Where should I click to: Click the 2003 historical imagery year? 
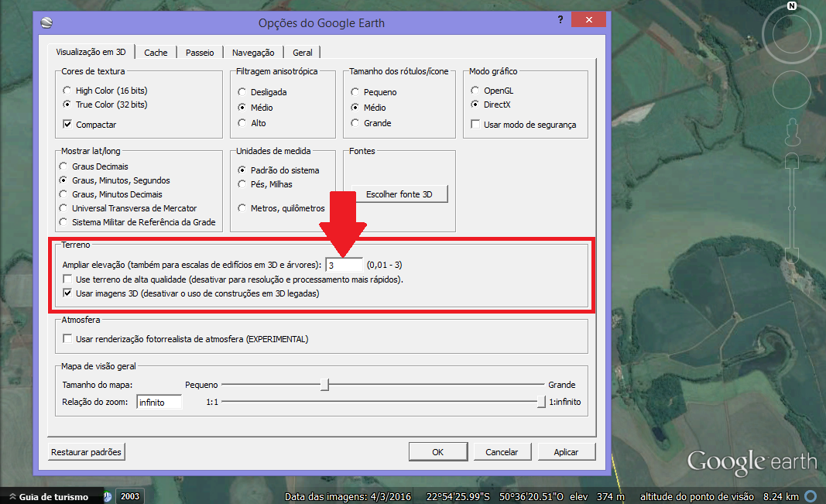(129, 496)
